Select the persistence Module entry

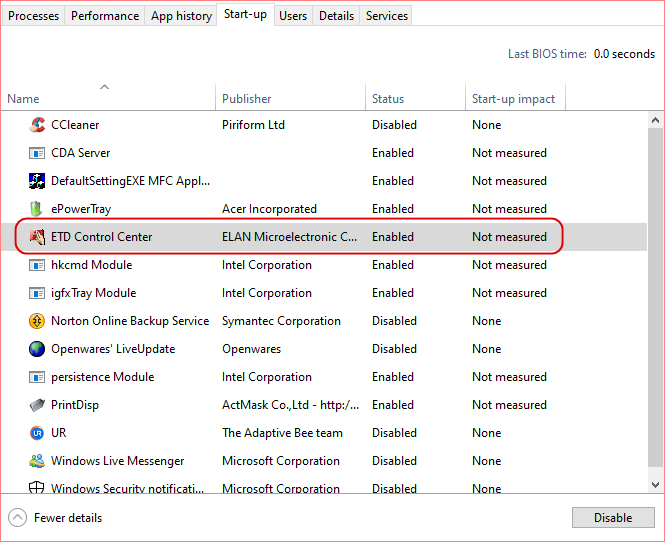pos(103,377)
